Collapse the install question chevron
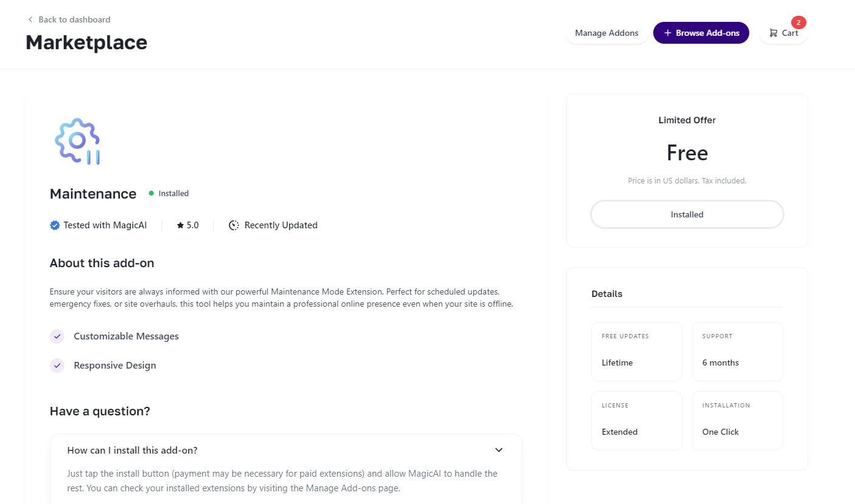The width and height of the screenshot is (855, 504). (499, 450)
